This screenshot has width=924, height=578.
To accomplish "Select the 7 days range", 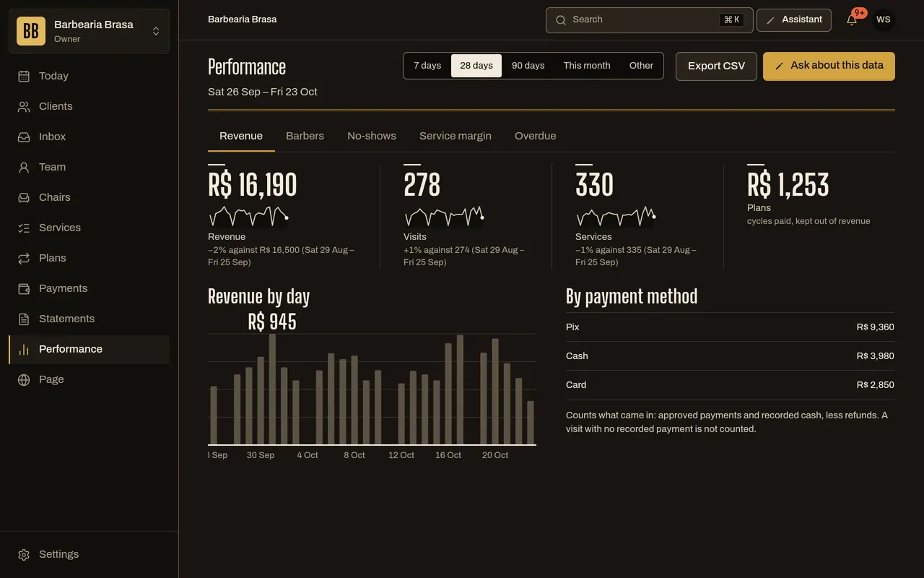I will coord(427,66).
